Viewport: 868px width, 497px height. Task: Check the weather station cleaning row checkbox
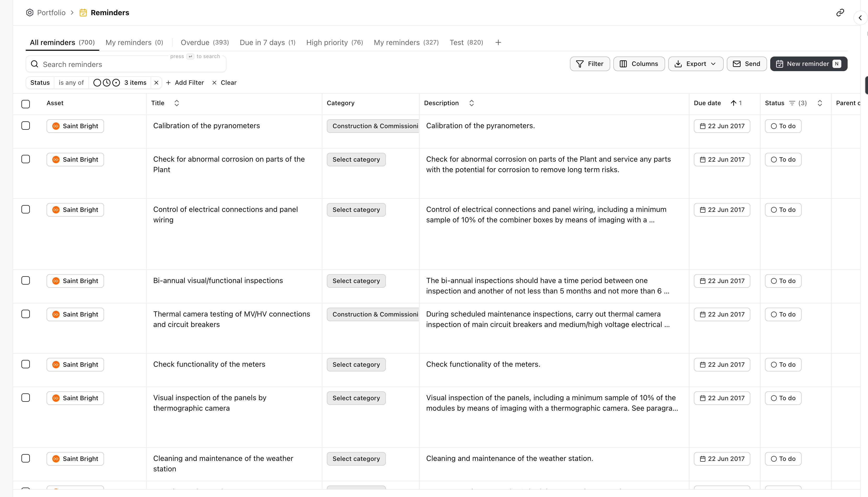click(x=26, y=459)
